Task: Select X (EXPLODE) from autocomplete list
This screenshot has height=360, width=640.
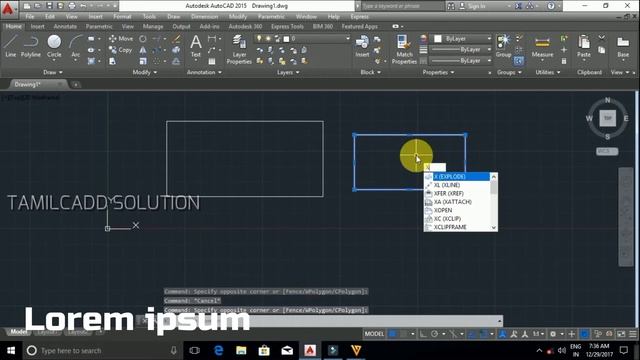Action: (x=457, y=176)
